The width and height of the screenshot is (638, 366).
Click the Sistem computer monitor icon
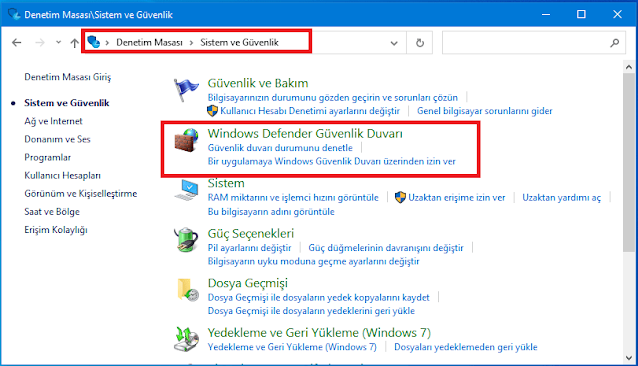click(186, 190)
